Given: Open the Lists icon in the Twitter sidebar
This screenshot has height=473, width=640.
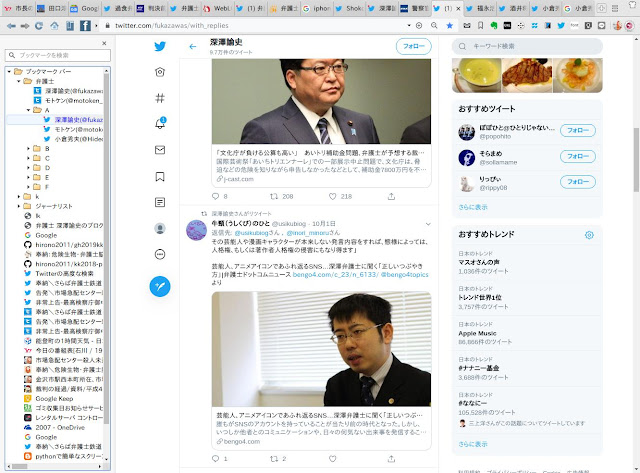Looking at the screenshot, I should click(x=160, y=202).
